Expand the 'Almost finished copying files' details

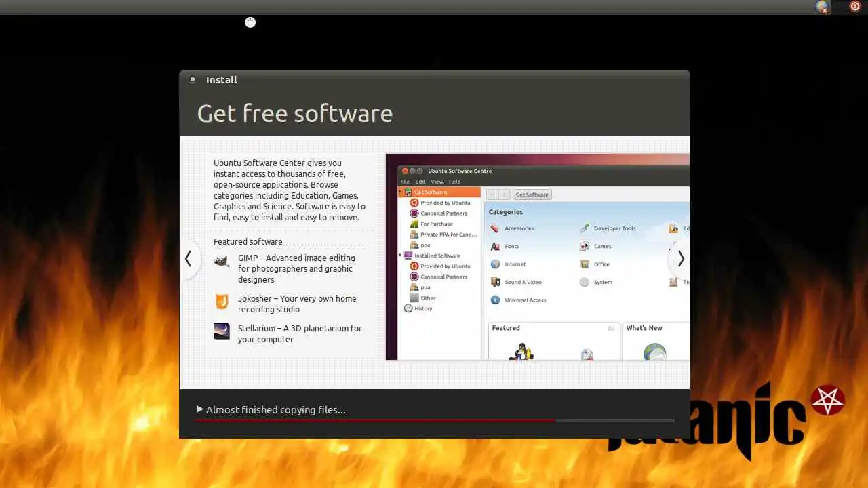tap(200, 409)
